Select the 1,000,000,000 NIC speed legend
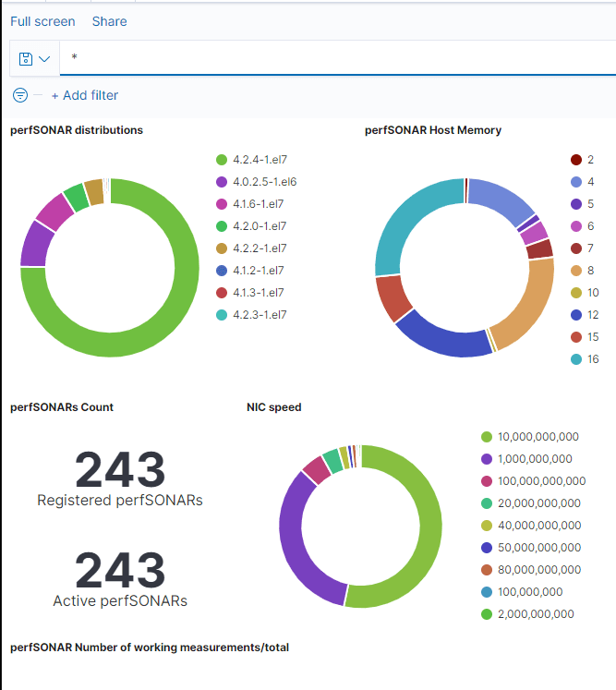 526,459
